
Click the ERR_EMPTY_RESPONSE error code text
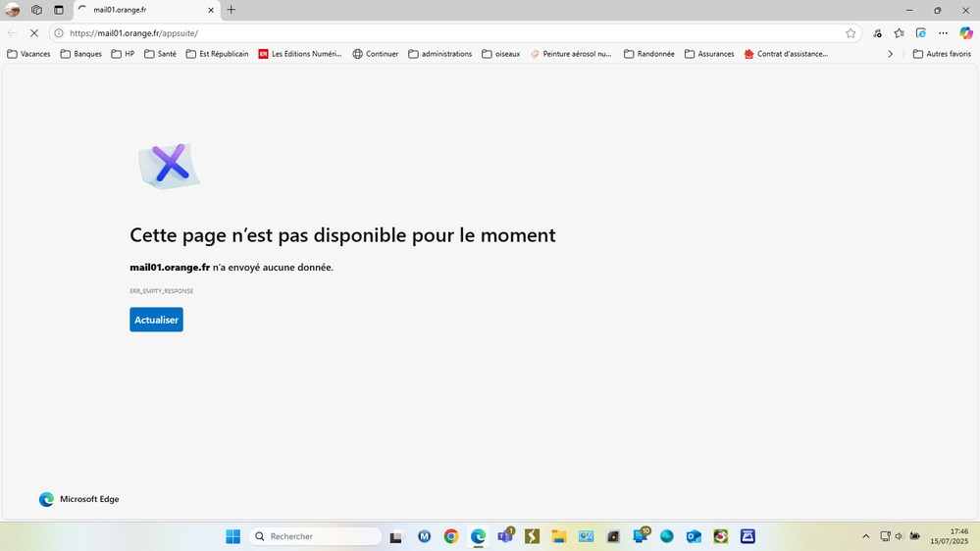point(161,291)
